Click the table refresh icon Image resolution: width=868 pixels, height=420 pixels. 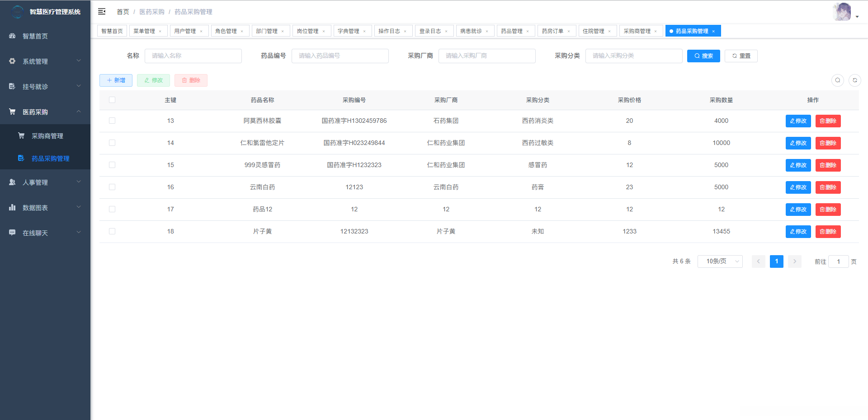[x=855, y=80]
